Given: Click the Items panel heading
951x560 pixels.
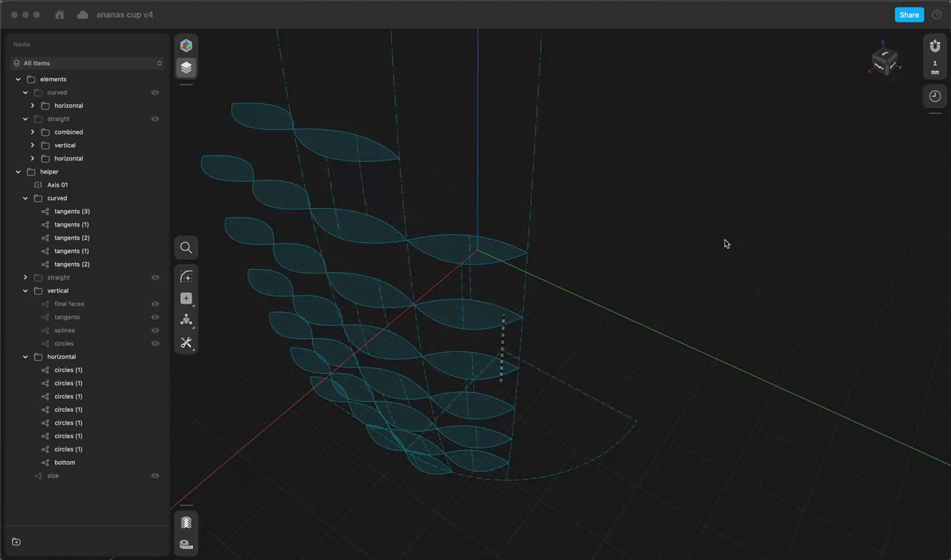Looking at the screenshot, I should pos(22,45).
